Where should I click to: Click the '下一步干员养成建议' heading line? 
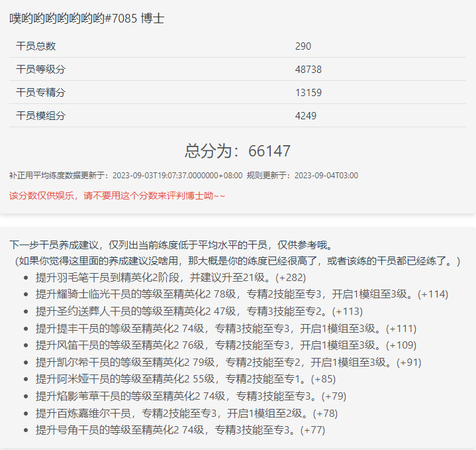coord(172,245)
